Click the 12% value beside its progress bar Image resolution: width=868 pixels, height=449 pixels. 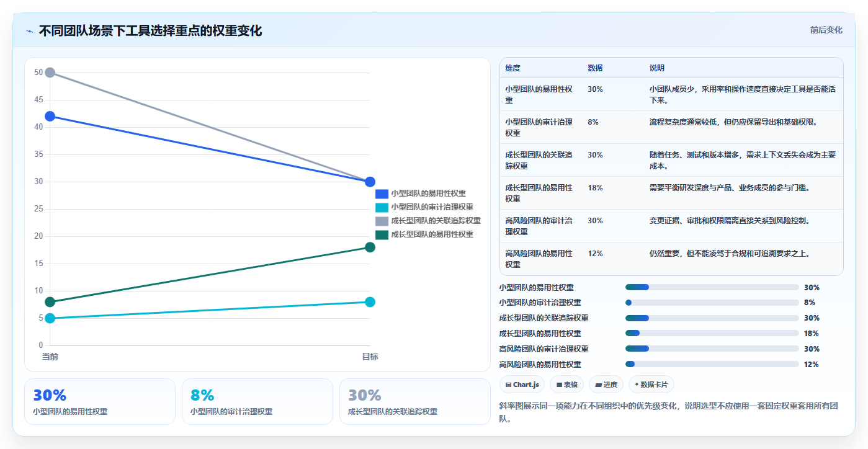812,364
